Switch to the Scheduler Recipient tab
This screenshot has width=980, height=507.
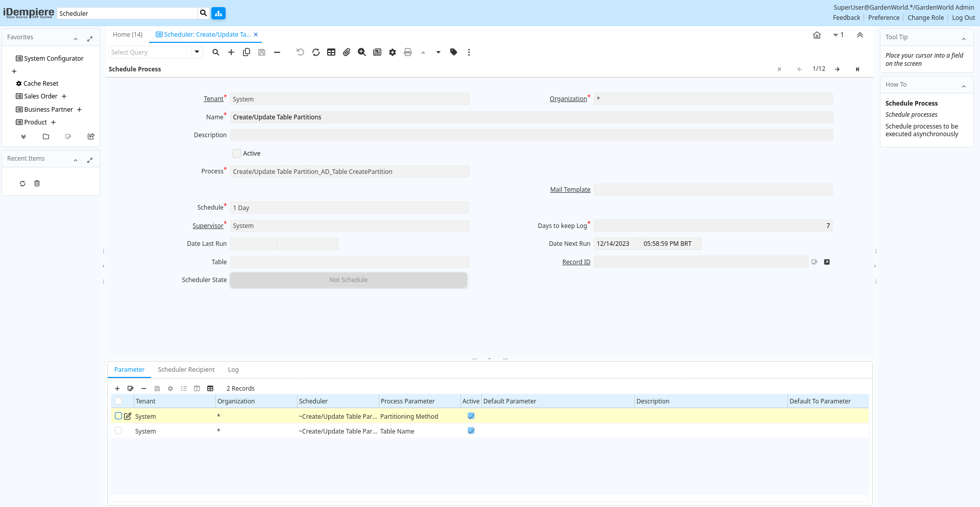(186, 370)
